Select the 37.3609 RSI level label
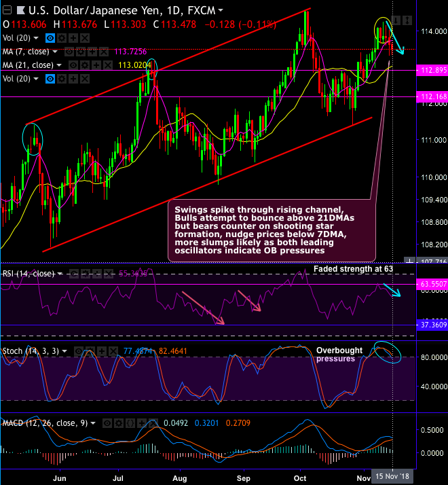Image resolution: width=448 pixels, height=485 pixels. [x=432, y=325]
